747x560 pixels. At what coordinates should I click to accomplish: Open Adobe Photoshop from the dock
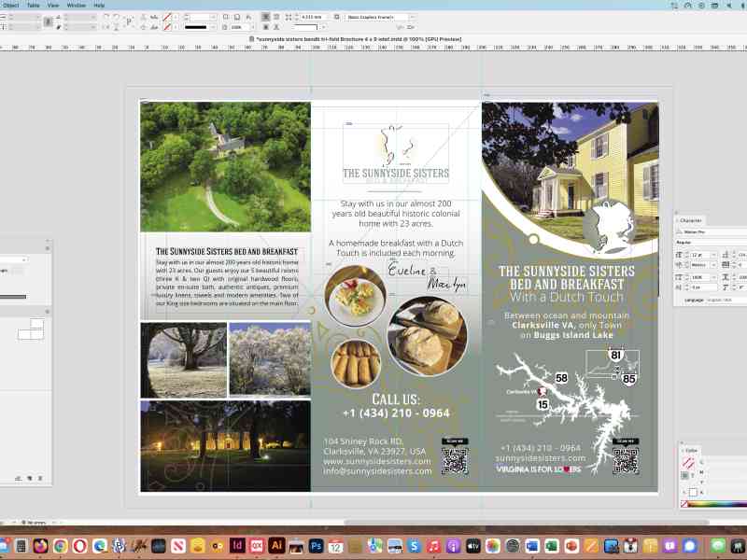[316, 545]
